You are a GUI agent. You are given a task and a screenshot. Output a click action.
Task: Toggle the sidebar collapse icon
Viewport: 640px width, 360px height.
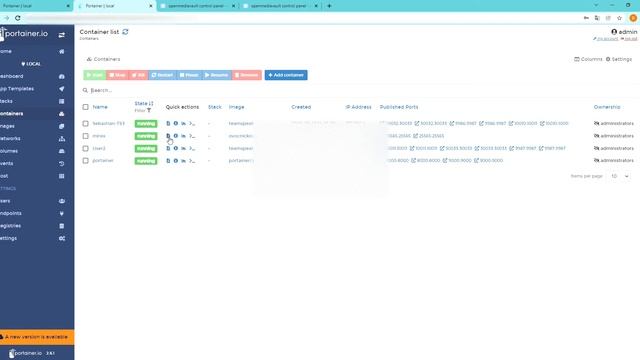pyautogui.click(x=62, y=35)
